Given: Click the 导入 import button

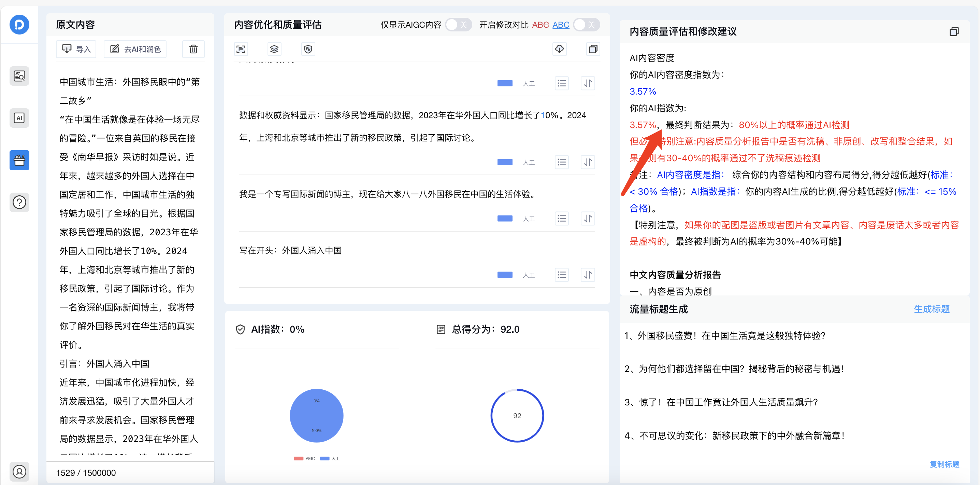Looking at the screenshot, I should [76, 49].
